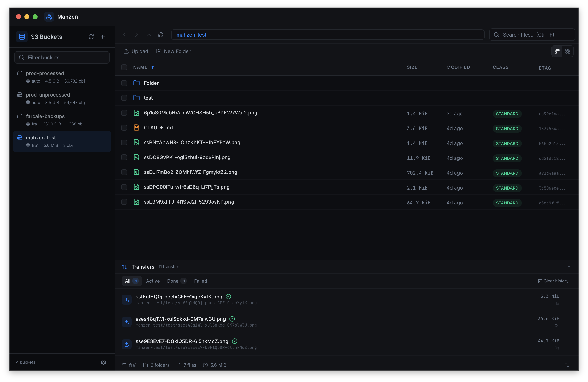Viewport: 588px width, 382px height.
Task: Open settings gear in sidebar
Action: [103, 362]
